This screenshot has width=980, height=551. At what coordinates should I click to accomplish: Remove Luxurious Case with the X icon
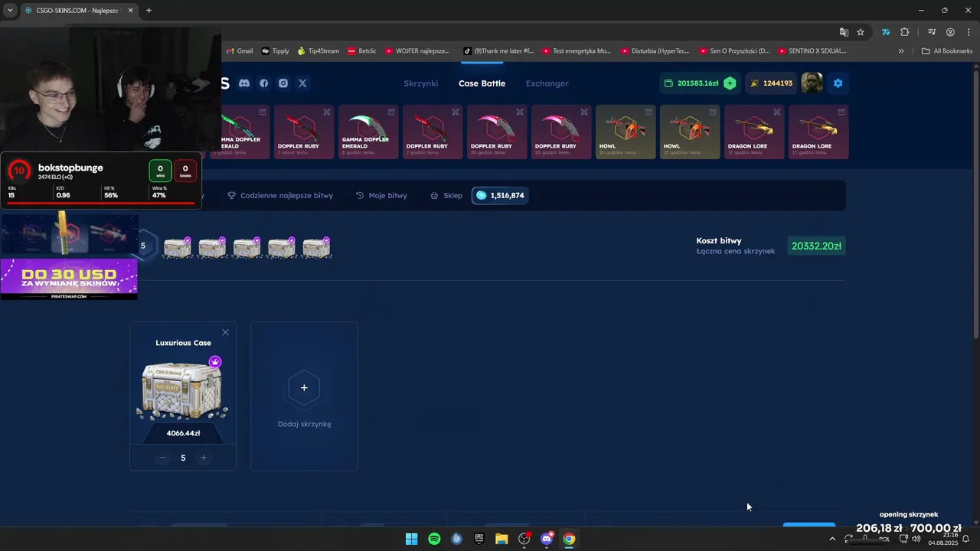tap(225, 332)
